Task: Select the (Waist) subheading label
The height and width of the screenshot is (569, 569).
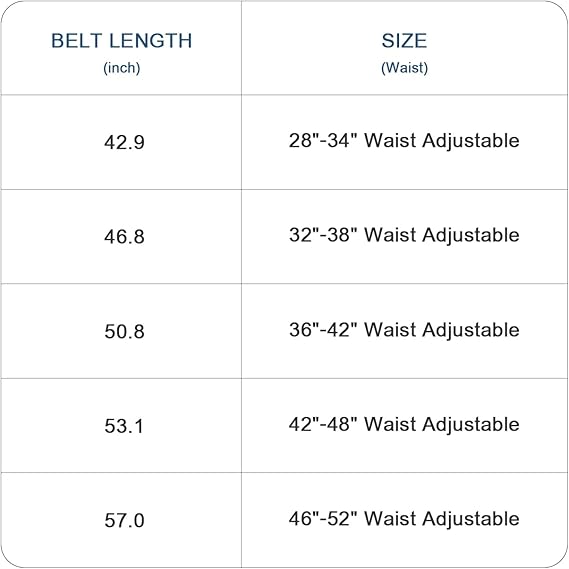Action: pos(404,68)
